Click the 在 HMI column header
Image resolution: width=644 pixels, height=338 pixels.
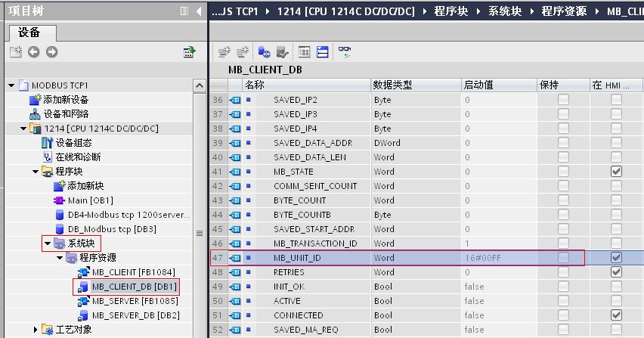(616, 85)
